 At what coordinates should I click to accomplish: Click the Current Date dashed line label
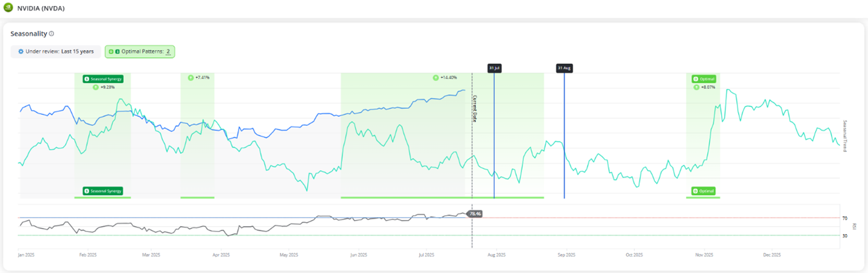coord(475,109)
